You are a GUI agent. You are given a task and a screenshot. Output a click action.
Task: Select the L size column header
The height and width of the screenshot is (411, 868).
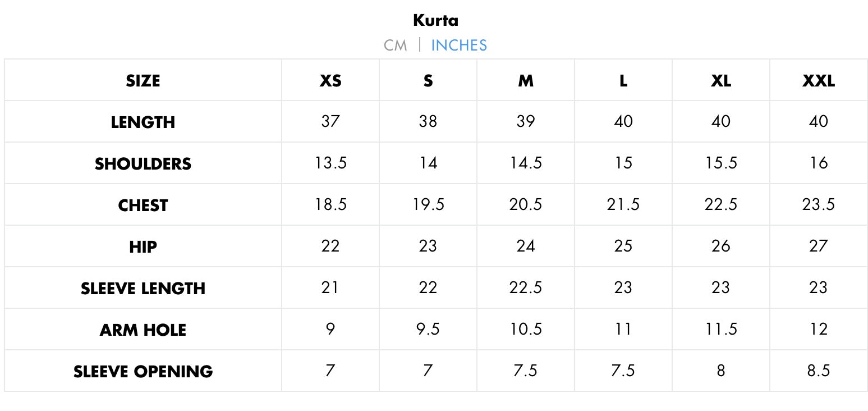(x=623, y=81)
